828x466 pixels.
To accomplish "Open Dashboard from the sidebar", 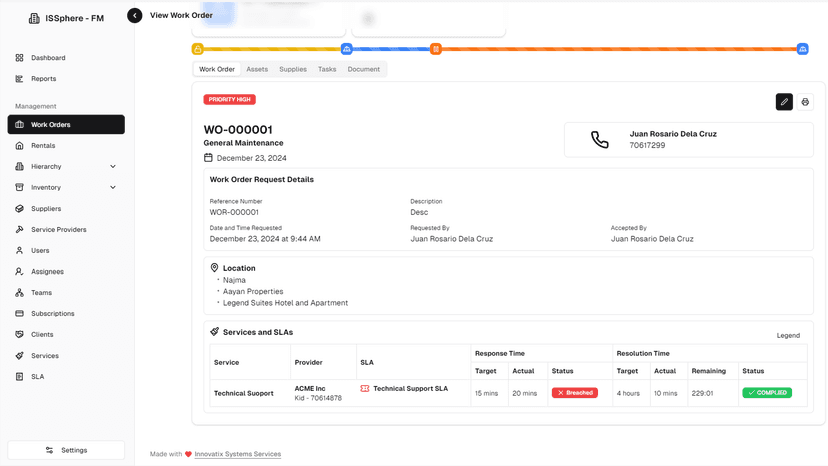I will pyautogui.click(x=48, y=58).
